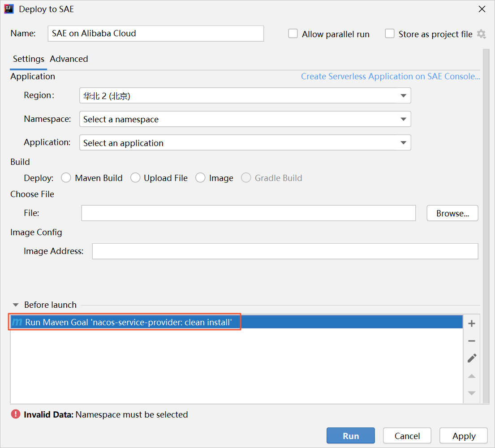
Task: Add a before launch task with plus icon
Action: point(472,323)
